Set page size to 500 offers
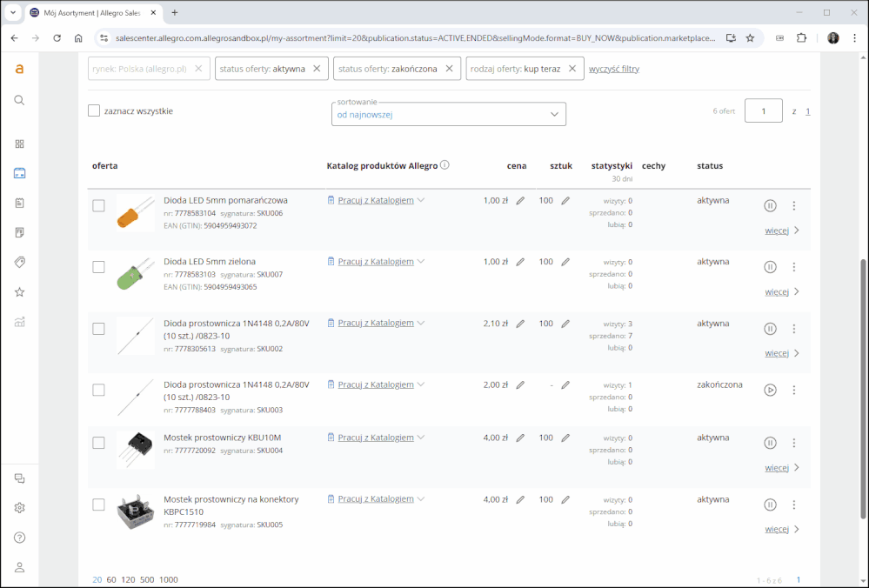This screenshot has height=588, width=869. point(147,579)
